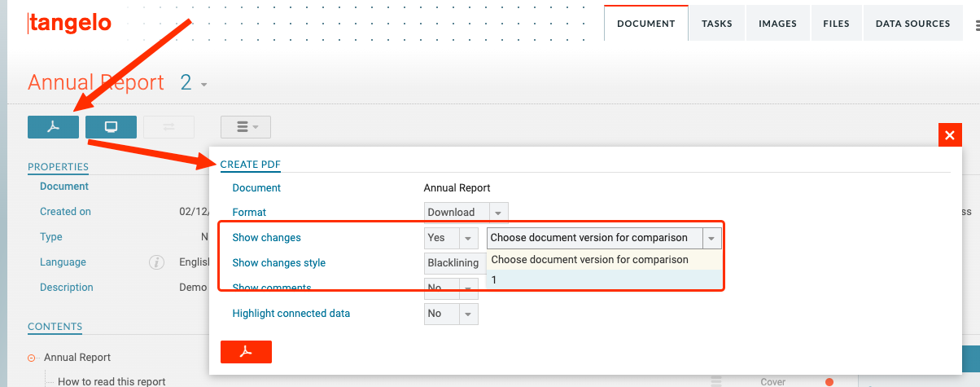Click the 'Created on' property label
Screen dimensions: 980x387
[x=65, y=212]
